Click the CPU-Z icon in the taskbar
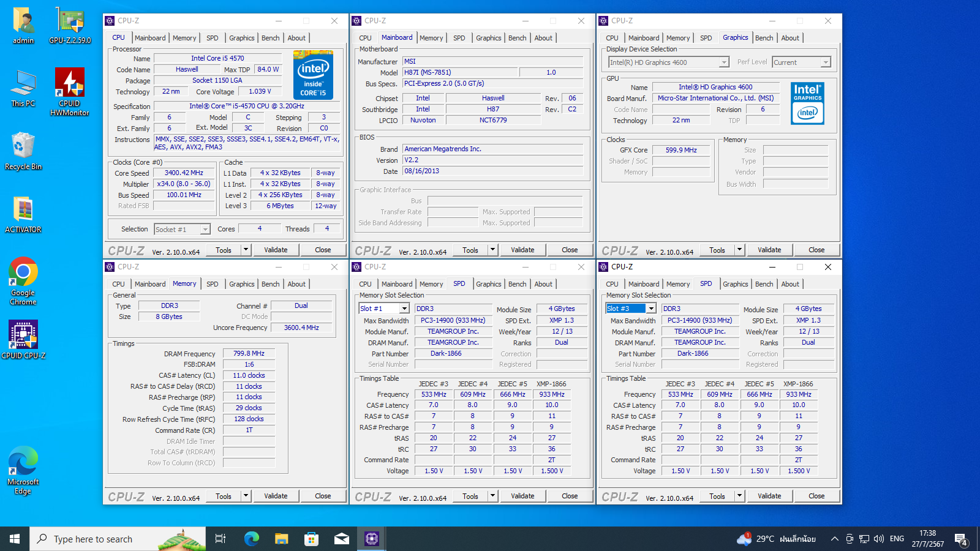 click(372, 539)
